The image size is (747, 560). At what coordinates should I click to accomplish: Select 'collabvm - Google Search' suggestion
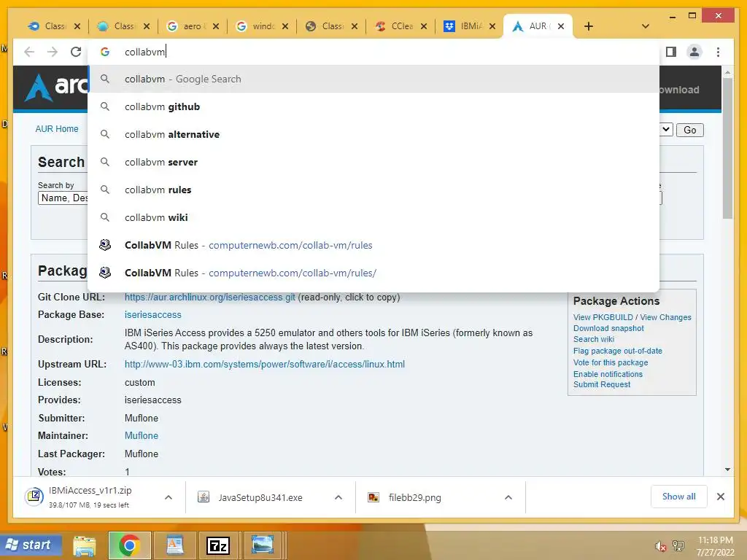pyautogui.click(x=373, y=79)
